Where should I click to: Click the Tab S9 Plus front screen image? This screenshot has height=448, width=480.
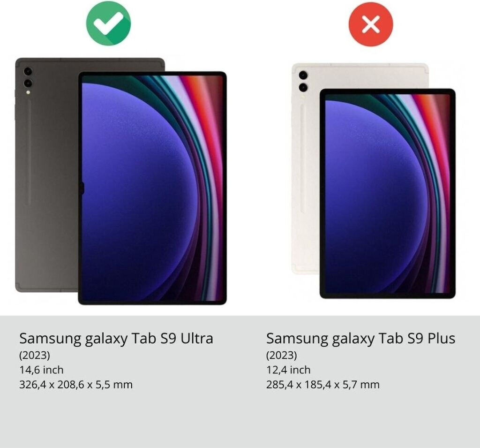tap(388, 194)
